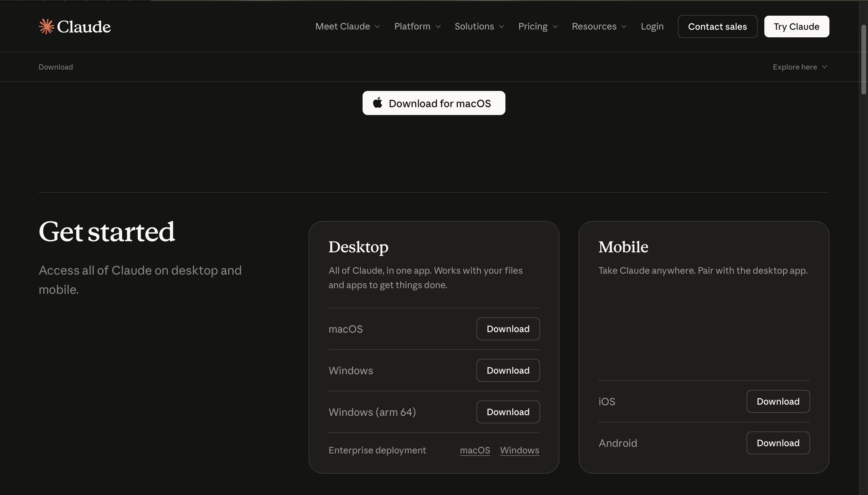Click the Contact sales button
This screenshot has width=868, height=495.
[x=718, y=26]
